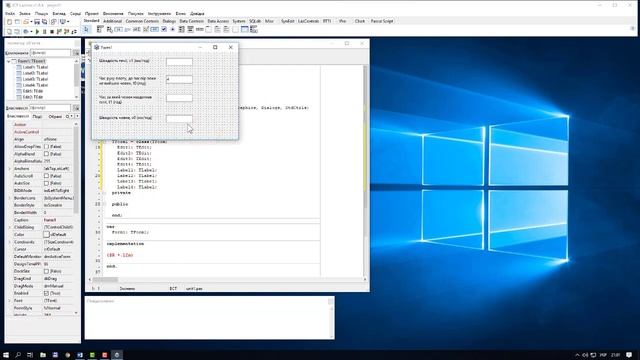Click the New unit icon in toolbar

(x=9, y=22)
